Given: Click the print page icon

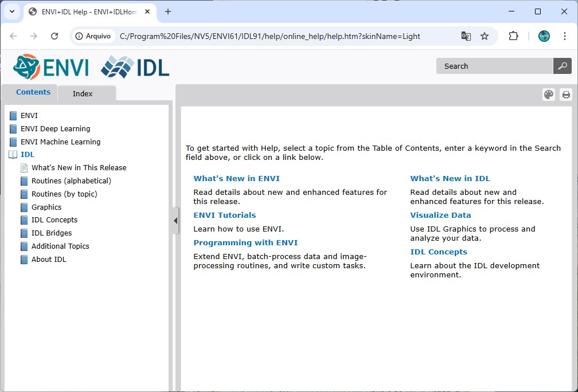Looking at the screenshot, I should click(x=566, y=95).
